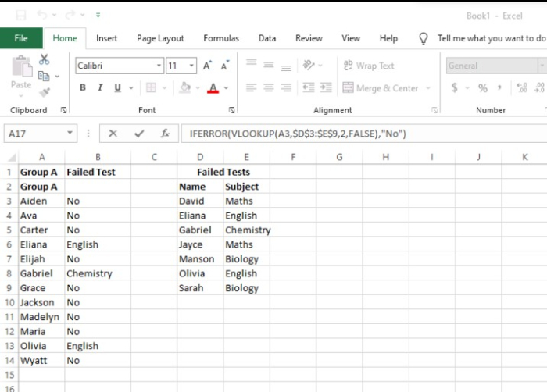Viewport: 547px width, 392px height.
Task: Open the View tab
Action: pyautogui.click(x=351, y=38)
